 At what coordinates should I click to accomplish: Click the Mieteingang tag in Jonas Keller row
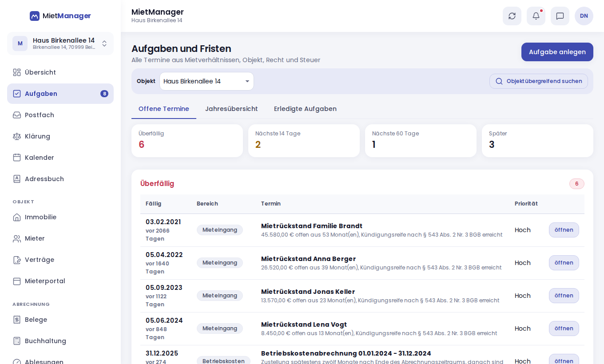click(x=220, y=296)
